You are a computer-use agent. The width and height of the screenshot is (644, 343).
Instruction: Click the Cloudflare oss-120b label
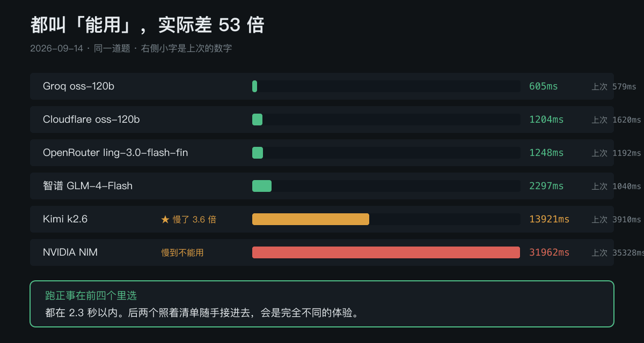91,120
